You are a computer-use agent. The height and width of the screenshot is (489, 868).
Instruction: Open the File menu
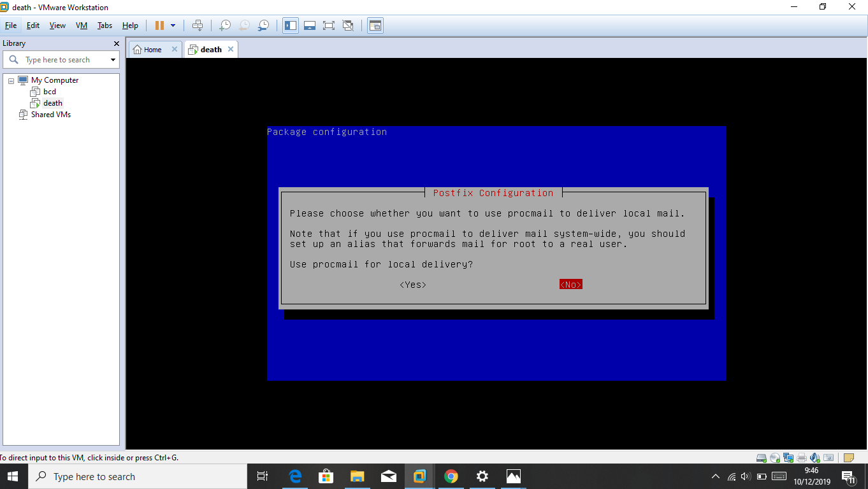coord(11,25)
